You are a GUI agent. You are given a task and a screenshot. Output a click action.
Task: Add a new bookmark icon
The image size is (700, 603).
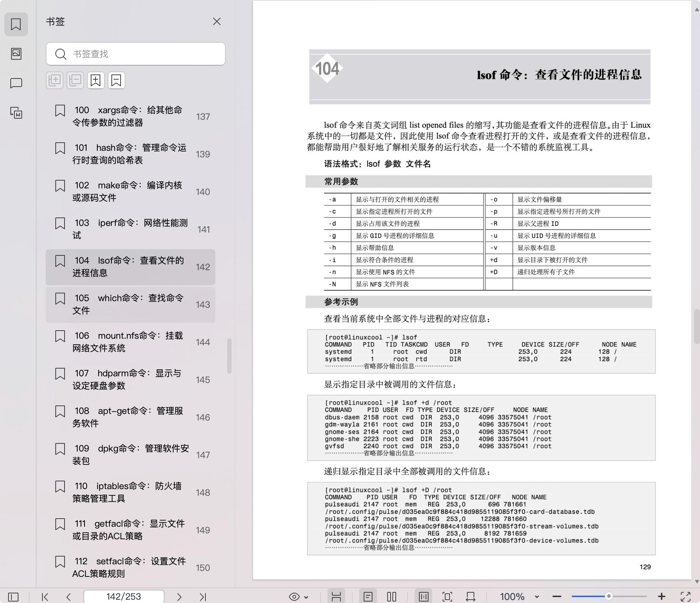coord(96,80)
